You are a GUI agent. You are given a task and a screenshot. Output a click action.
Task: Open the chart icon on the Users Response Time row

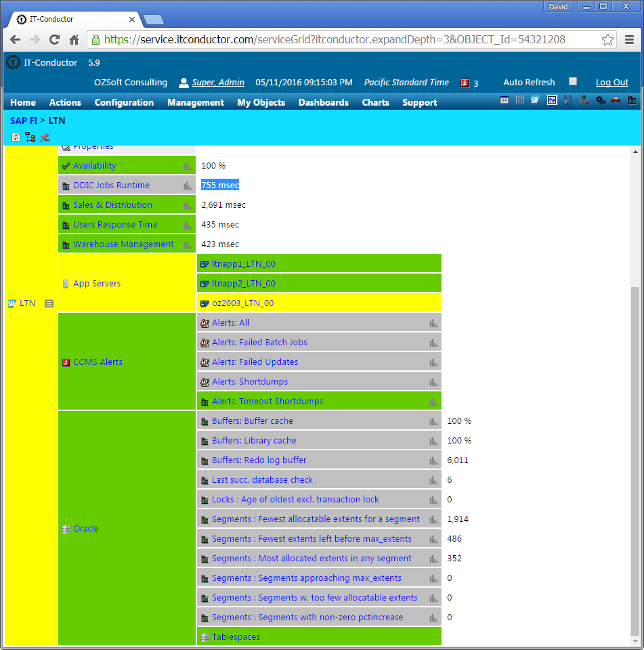point(188,225)
